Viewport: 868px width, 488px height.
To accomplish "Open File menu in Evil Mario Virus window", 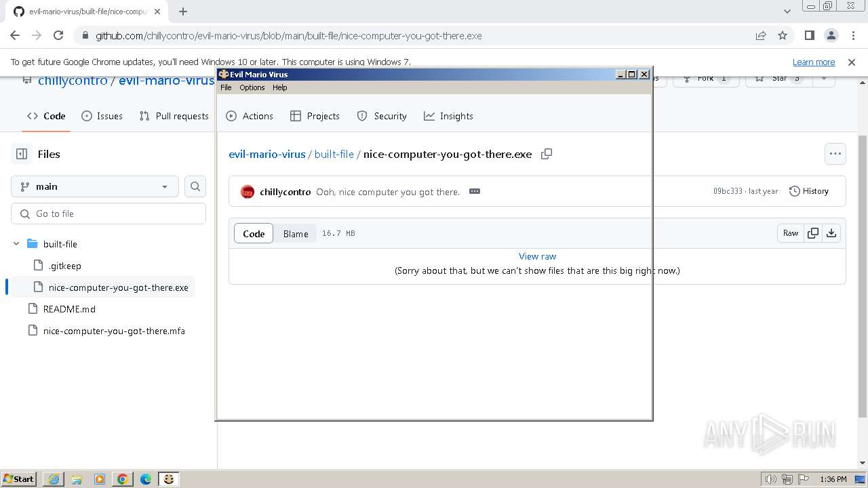I will tap(226, 87).
